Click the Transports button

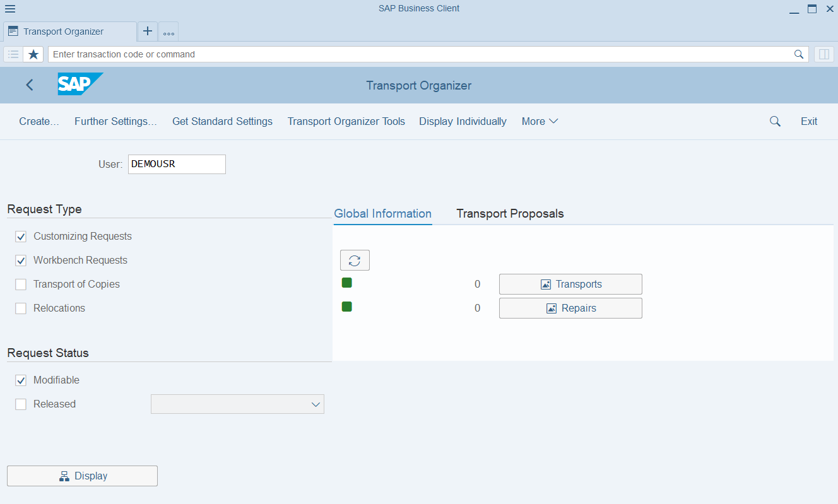(x=570, y=284)
